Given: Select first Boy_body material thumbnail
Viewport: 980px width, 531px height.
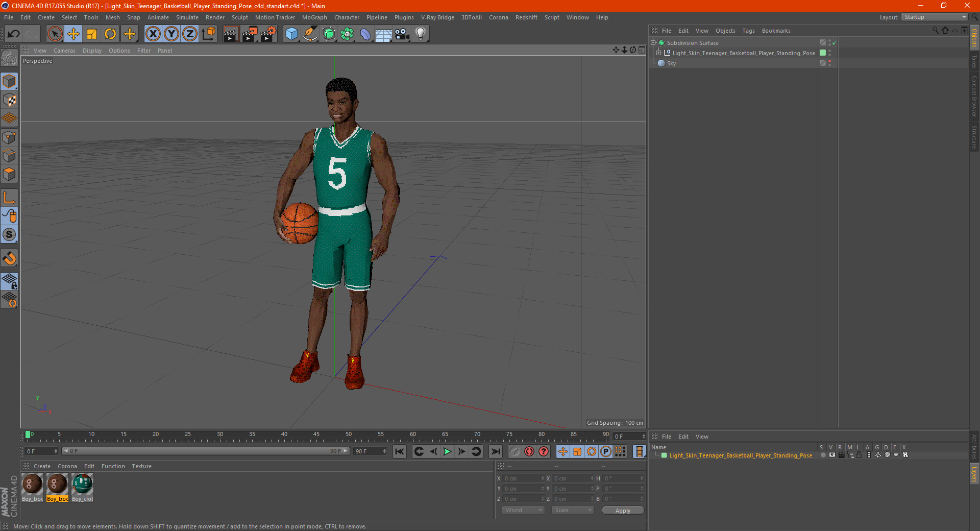Looking at the screenshot, I should (x=32, y=488).
